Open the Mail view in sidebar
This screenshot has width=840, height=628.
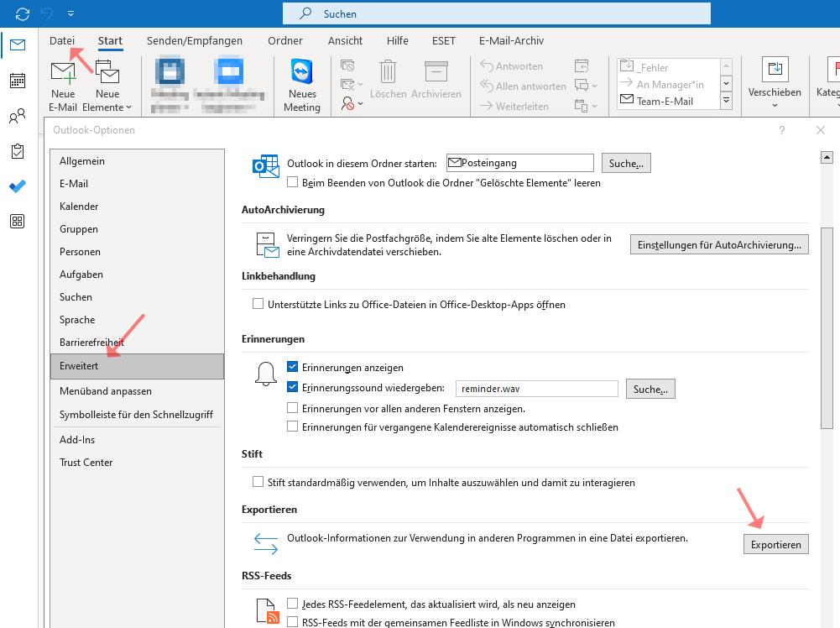pos(17,44)
